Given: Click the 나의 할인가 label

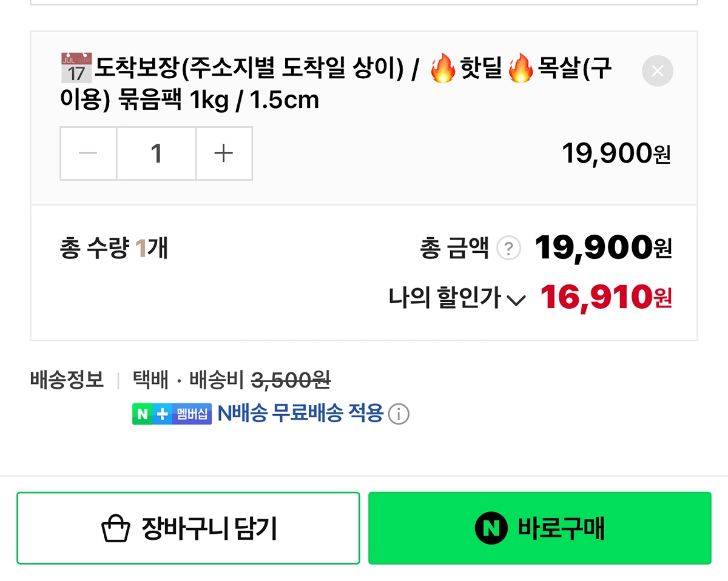Looking at the screenshot, I should (x=445, y=298).
